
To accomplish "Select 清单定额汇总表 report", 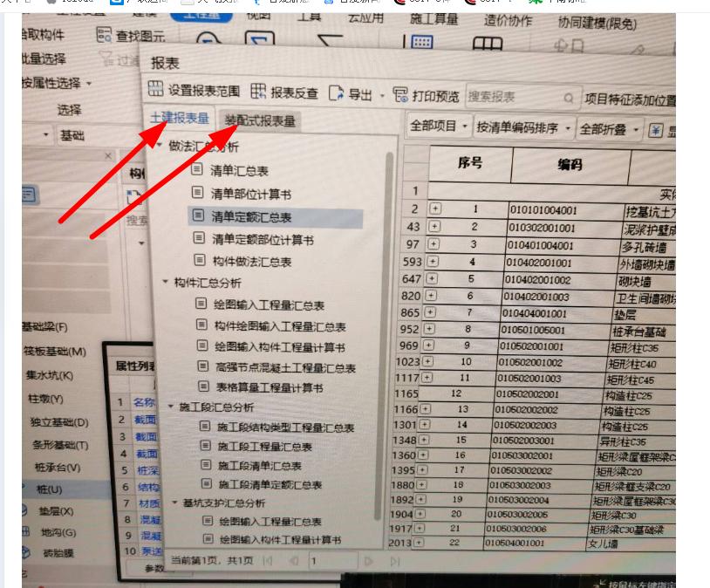I will pyautogui.click(x=276, y=216).
